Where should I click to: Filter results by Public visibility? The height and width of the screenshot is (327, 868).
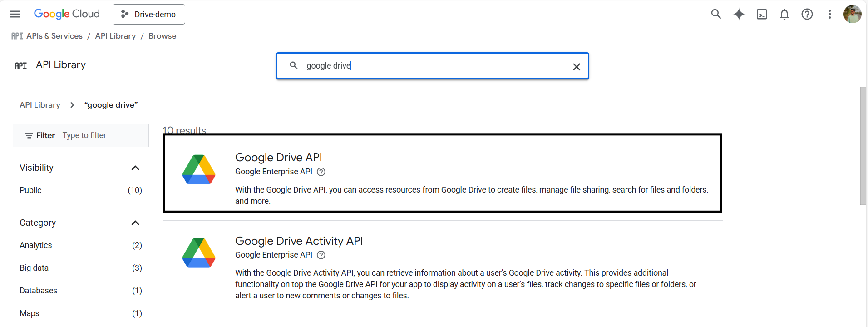(30, 190)
